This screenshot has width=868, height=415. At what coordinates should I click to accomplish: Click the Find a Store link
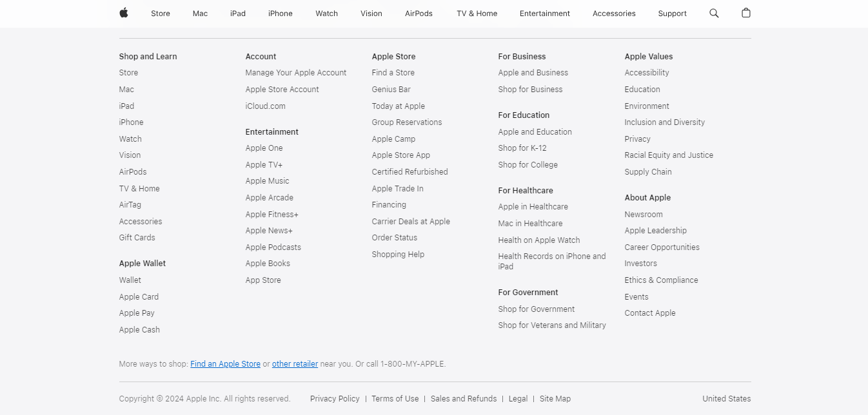(393, 73)
